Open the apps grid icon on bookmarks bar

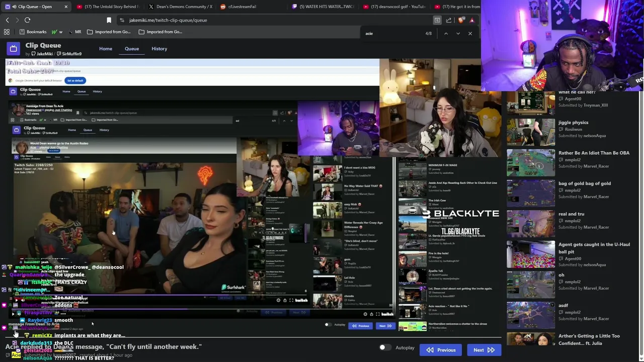[x=7, y=32]
